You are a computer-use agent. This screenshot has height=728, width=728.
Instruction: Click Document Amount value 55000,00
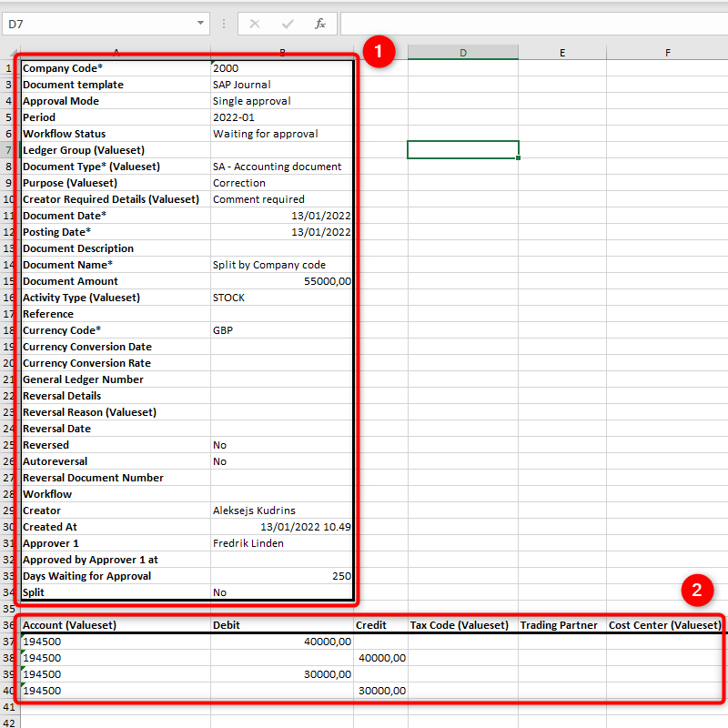(x=281, y=281)
